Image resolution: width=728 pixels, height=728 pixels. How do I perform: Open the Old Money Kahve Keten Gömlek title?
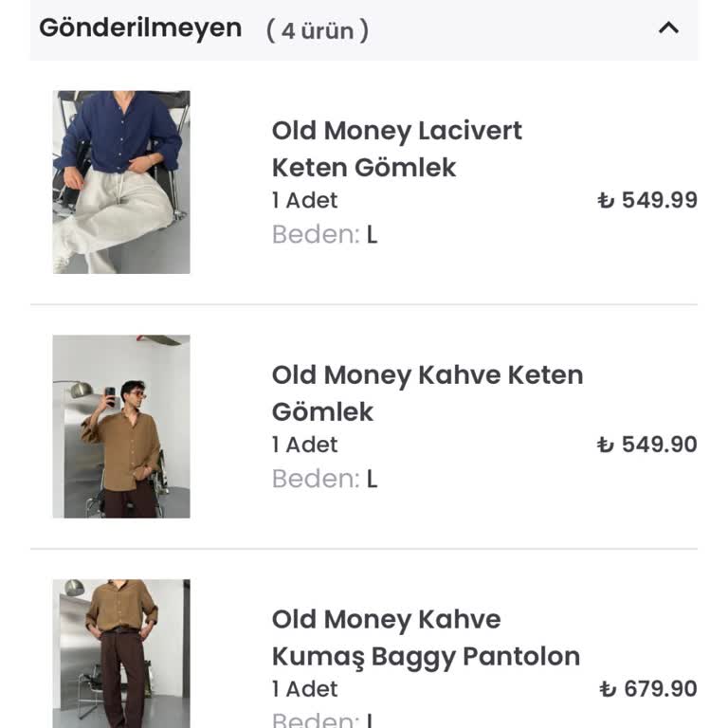coord(427,392)
